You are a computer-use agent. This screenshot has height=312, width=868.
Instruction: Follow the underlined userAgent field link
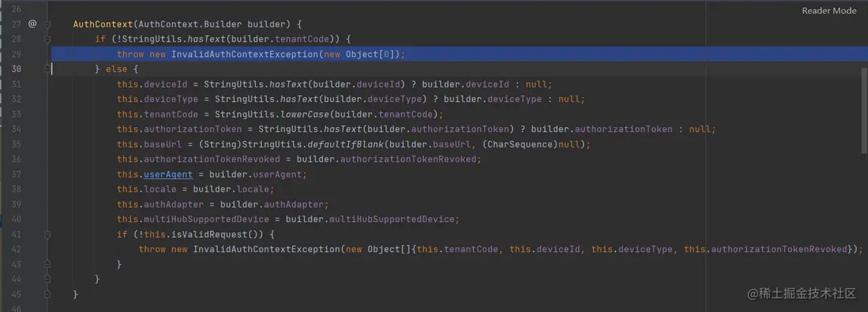coord(168,174)
